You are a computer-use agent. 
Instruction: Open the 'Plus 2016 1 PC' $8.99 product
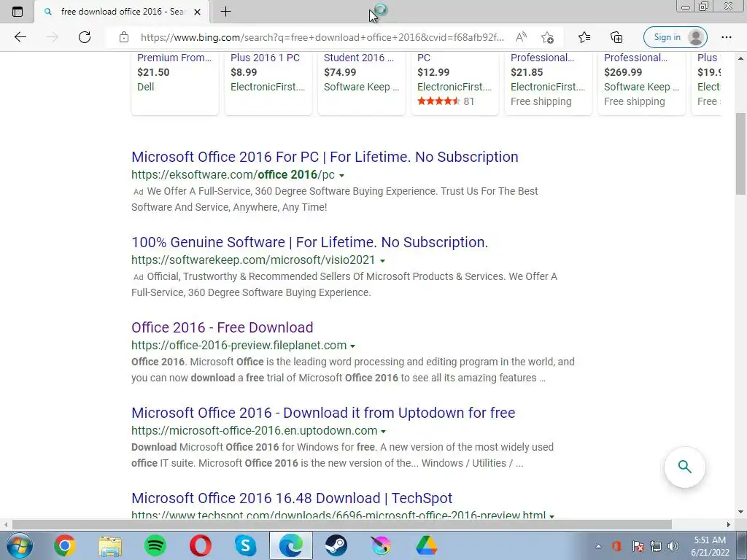[x=268, y=82]
